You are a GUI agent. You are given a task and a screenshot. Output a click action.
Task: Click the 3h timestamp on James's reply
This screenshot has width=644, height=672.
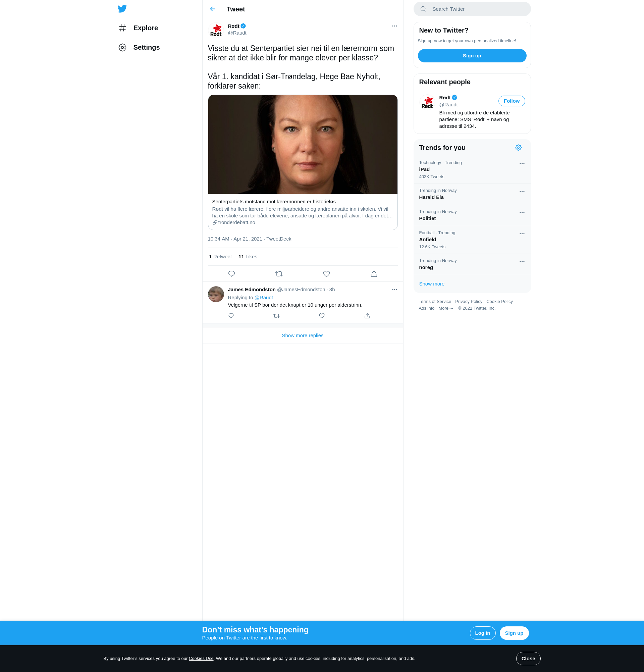coord(332,290)
